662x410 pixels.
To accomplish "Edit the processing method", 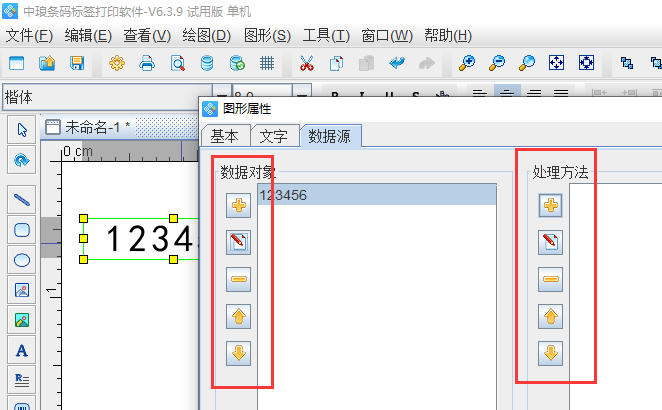I will click(550, 242).
